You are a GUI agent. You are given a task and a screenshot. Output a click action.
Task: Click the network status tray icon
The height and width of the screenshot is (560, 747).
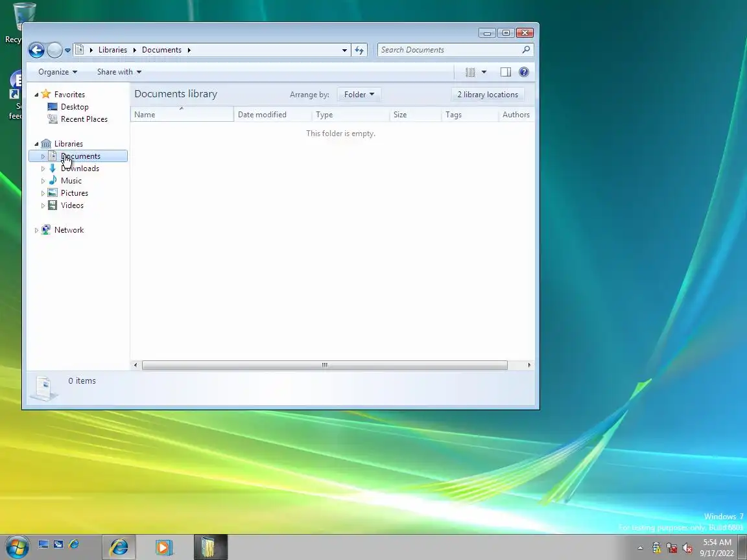pyautogui.click(x=672, y=548)
